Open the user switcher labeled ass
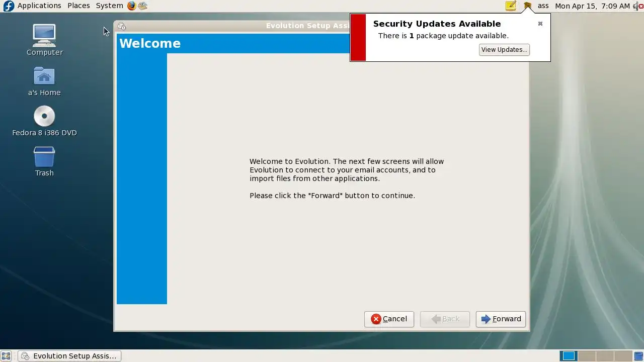Screen dimensions: 644x362 (x=543, y=6)
